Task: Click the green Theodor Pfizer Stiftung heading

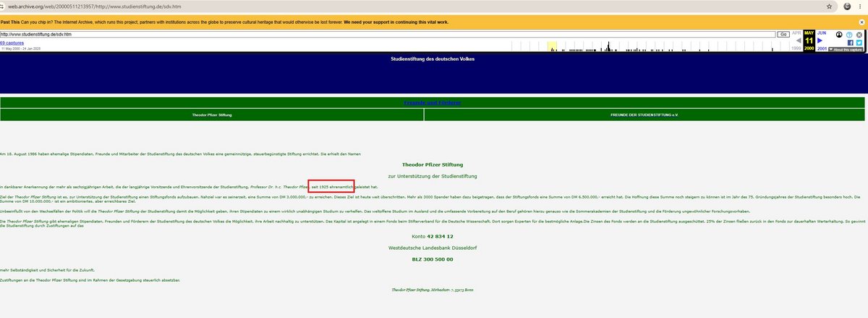Action: click(x=432, y=164)
